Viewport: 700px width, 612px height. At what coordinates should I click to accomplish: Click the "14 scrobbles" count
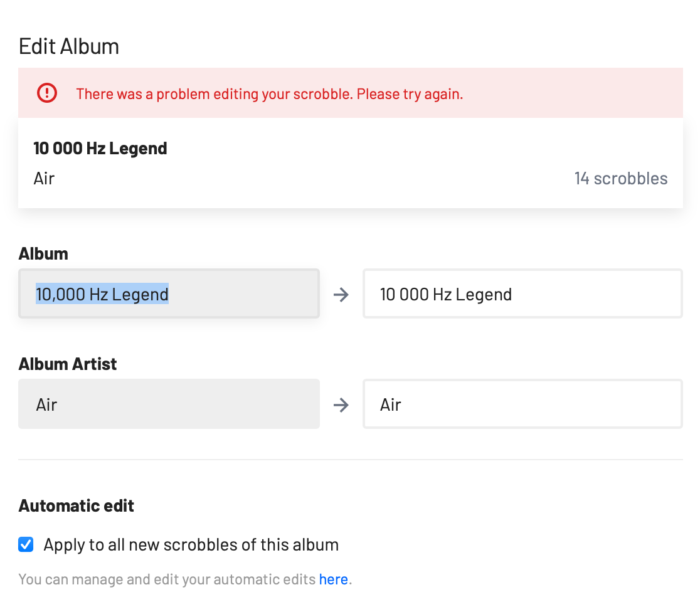point(620,179)
